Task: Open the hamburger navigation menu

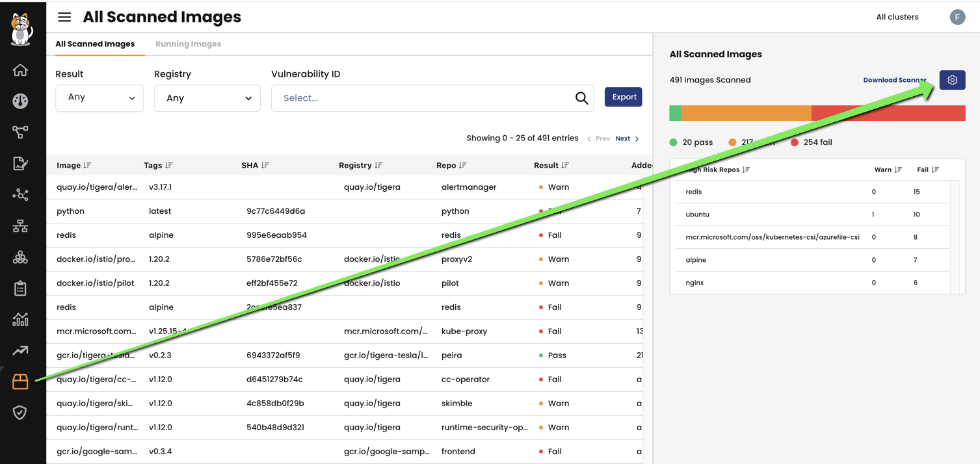Action: coord(64,17)
